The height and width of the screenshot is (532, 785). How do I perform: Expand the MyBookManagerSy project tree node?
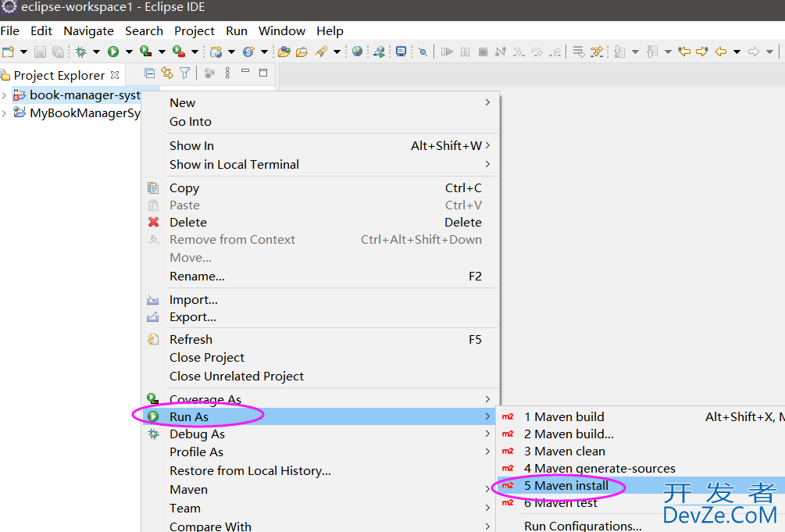click(x=4, y=113)
